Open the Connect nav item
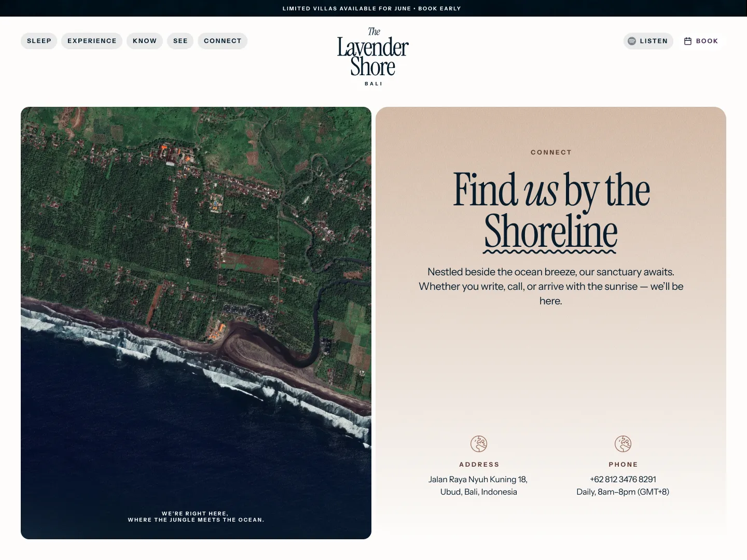 (223, 41)
